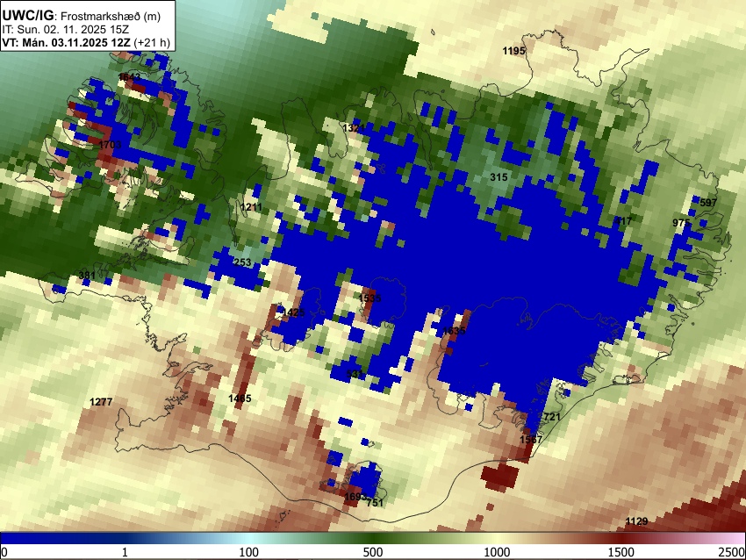Select the 721 label in the southeast
The width and height of the screenshot is (746, 560).
[x=552, y=417]
